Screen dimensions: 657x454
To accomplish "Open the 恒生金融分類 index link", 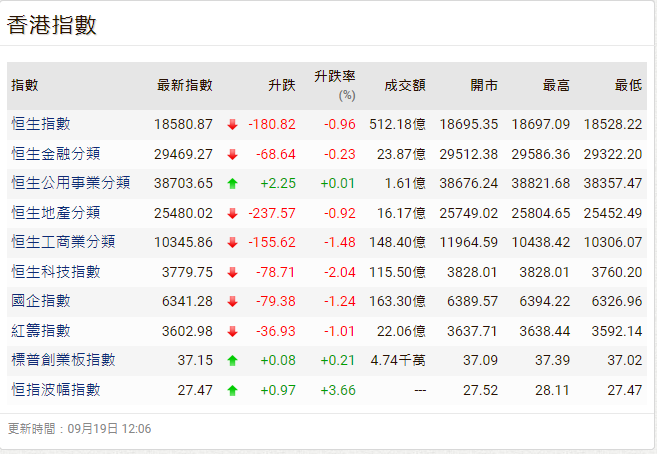I will pos(55,154).
